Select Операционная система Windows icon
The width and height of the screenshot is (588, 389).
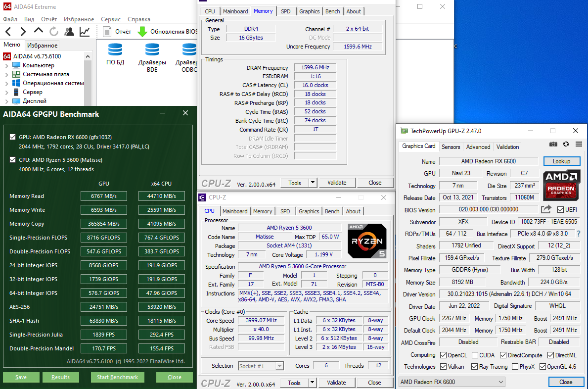pyautogui.click(x=16, y=83)
